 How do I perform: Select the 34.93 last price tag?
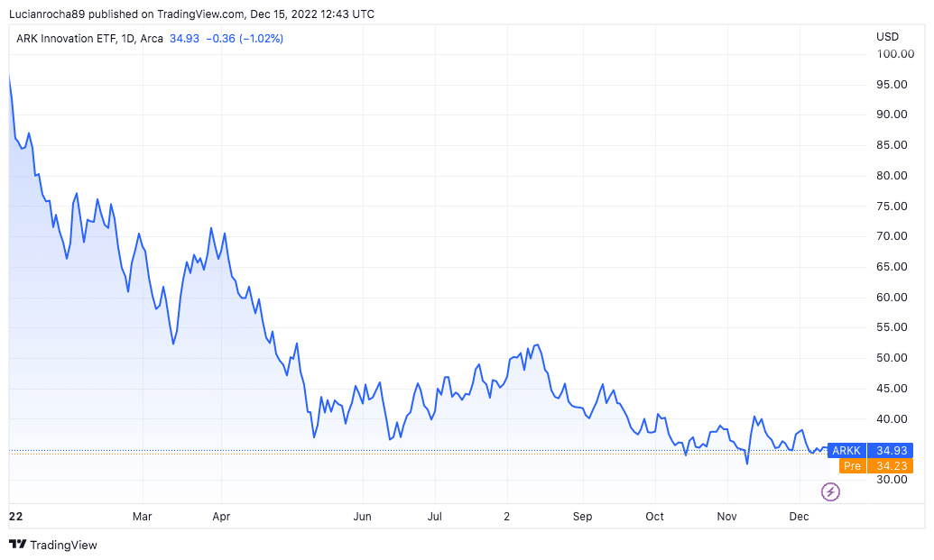pyautogui.click(x=891, y=451)
